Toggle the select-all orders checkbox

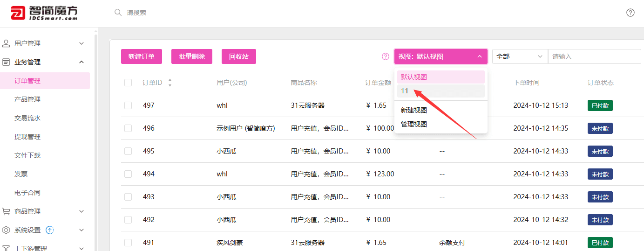coord(128,83)
